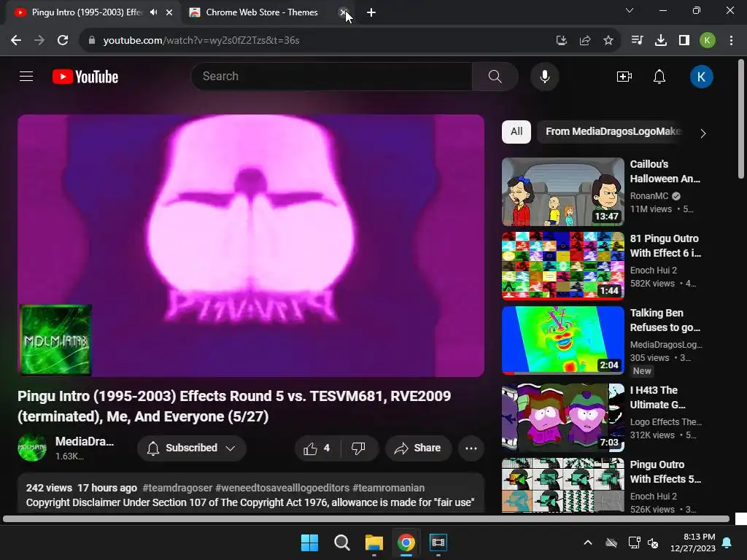Open the 81 Pingu Outro thumbnail
The height and width of the screenshot is (560, 747).
pyautogui.click(x=563, y=266)
